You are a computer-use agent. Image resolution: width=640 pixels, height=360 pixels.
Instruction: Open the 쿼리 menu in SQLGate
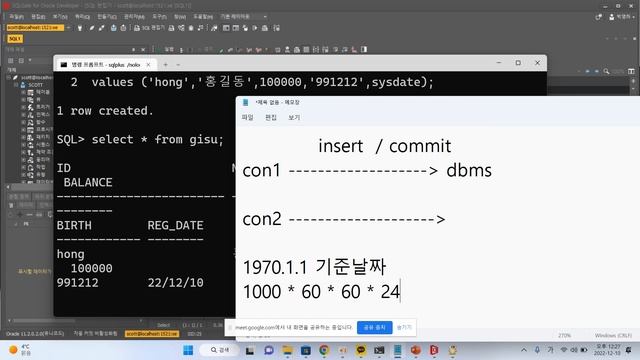[82, 17]
